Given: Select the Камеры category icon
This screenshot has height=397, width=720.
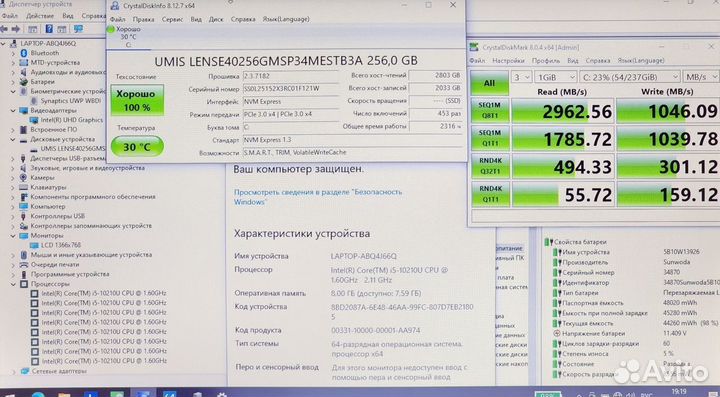Looking at the screenshot, I should point(24,178).
